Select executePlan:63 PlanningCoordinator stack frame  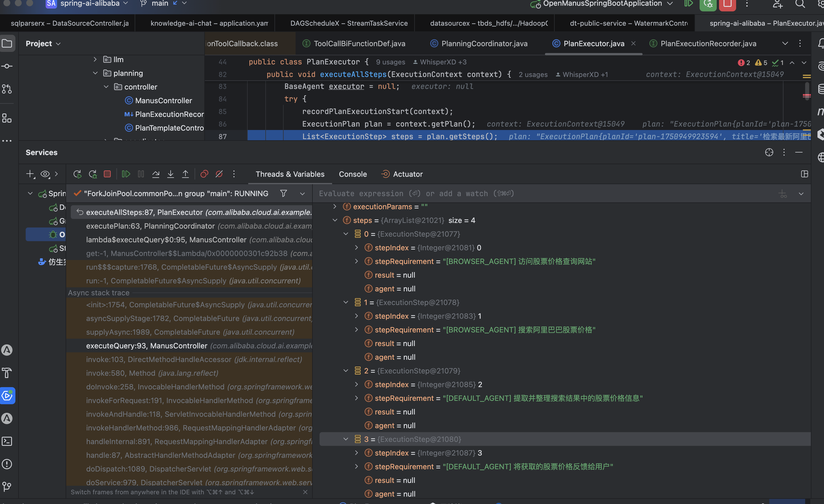[x=150, y=226]
